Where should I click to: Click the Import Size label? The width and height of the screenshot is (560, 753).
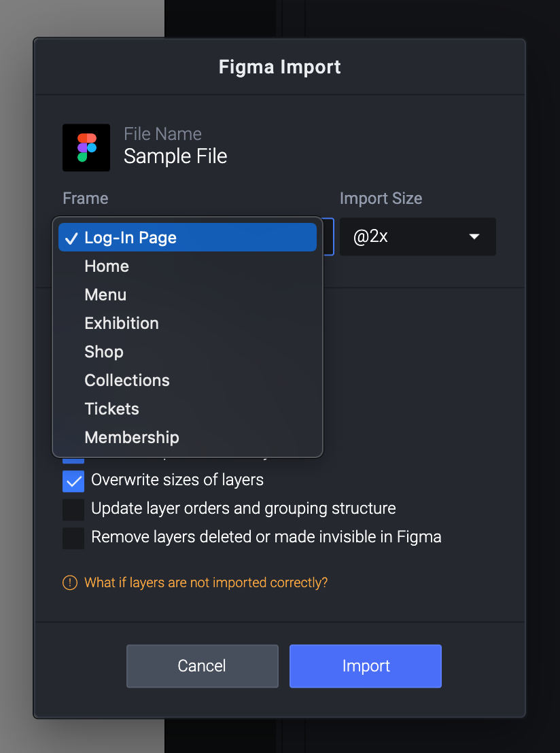[381, 198]
